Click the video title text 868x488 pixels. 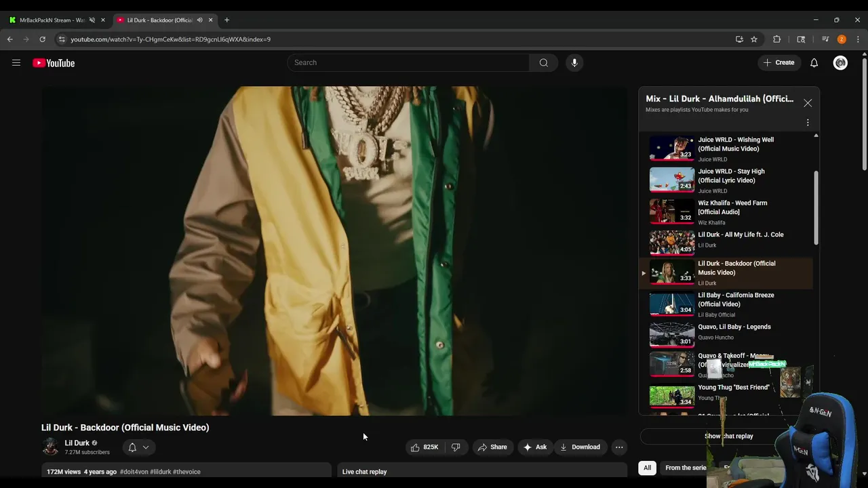(125, 428)
